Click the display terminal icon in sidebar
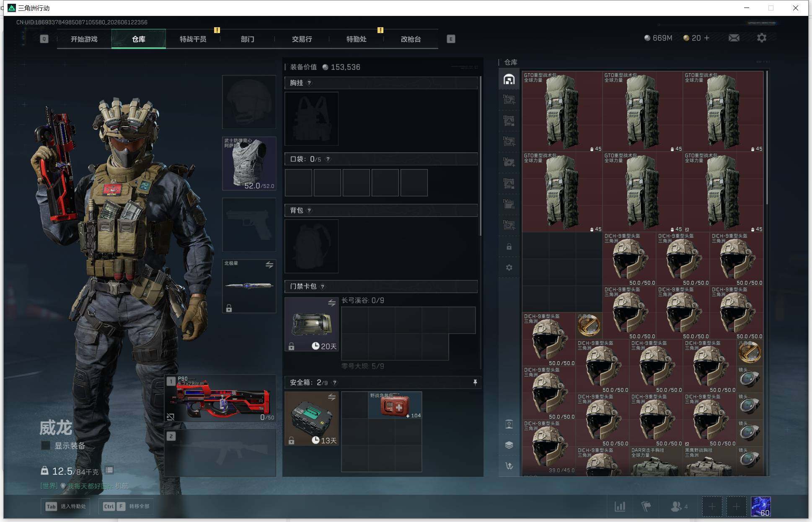Viewport: 812px width, 522px height. coord(509,424)
